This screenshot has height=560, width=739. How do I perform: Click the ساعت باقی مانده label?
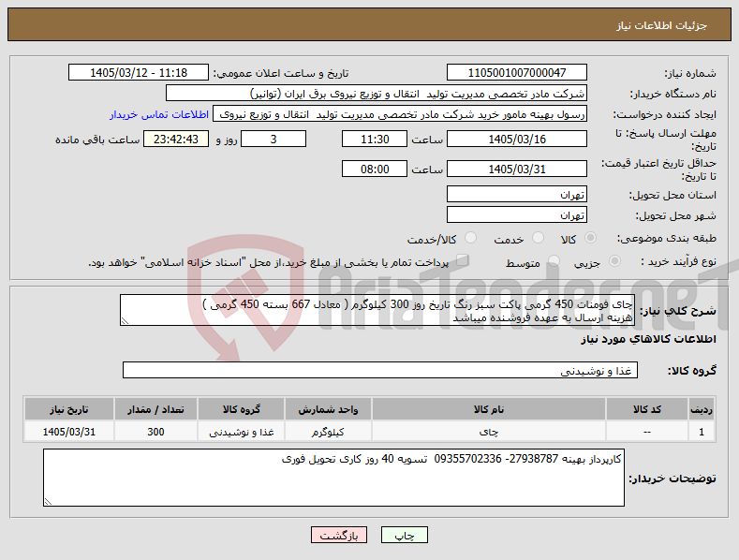pyautogui.click(x=97, y=140)
